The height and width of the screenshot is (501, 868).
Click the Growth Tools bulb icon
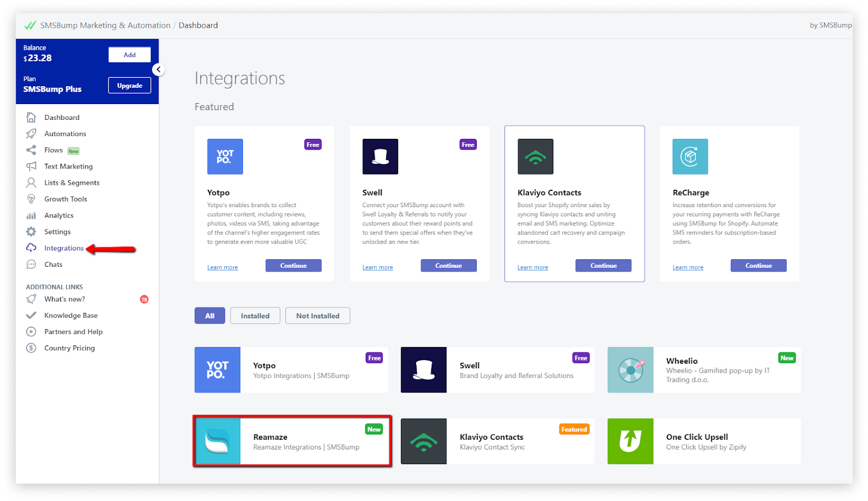(31, 198)
